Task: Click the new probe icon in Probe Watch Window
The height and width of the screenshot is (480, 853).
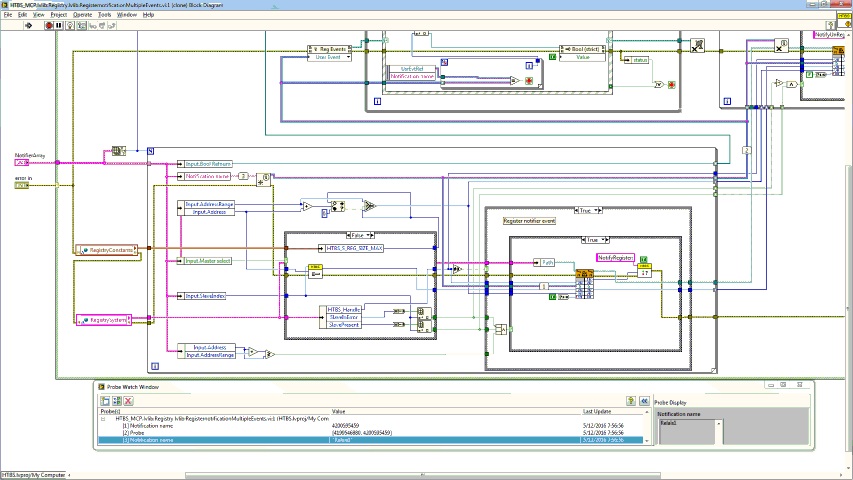Action: click(x=104, y=400)
